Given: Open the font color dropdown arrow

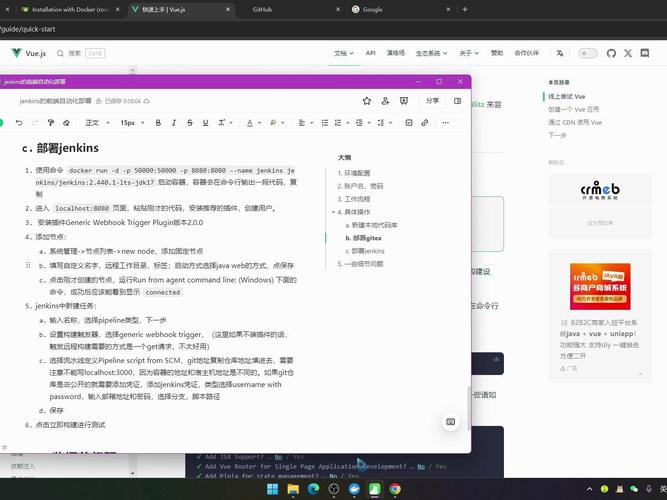Looking at the screenshot, I should pyautogui.click(x=259, y=123).
